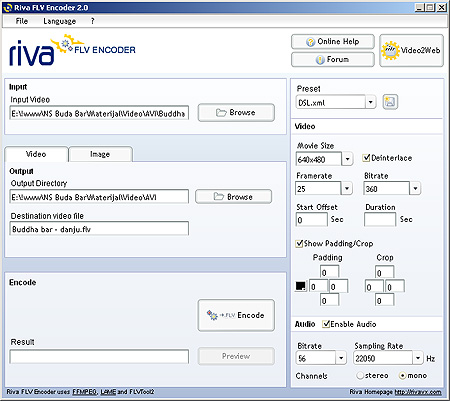The image size is (450, 401).
Task: Toggle the Deinterlace checkbox
Action: [366, 158]
